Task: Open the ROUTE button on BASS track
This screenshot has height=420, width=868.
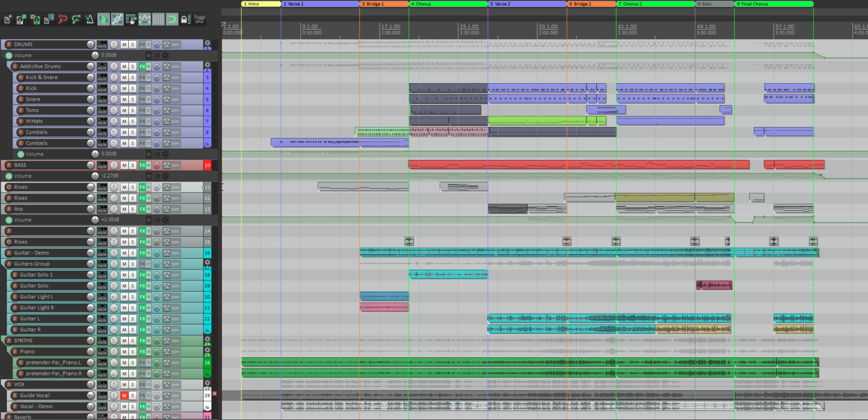Action: (x=102, y=165)
